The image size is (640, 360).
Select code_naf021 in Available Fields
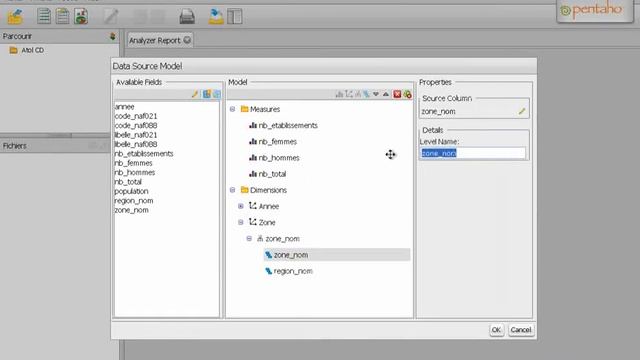click(136, 116)
